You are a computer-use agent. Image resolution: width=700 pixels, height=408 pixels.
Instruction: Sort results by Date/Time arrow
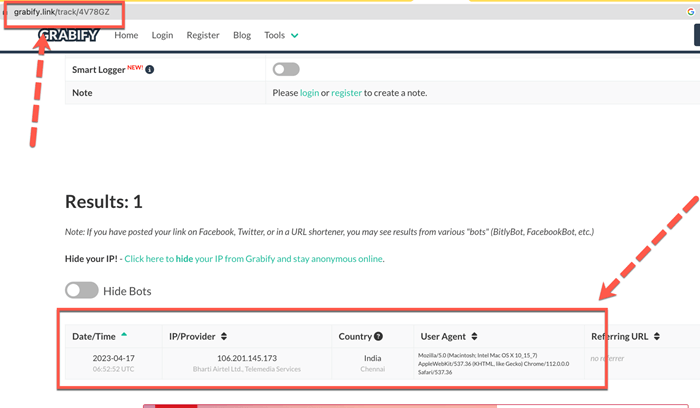pyautogui.click(x=124, y=335)
